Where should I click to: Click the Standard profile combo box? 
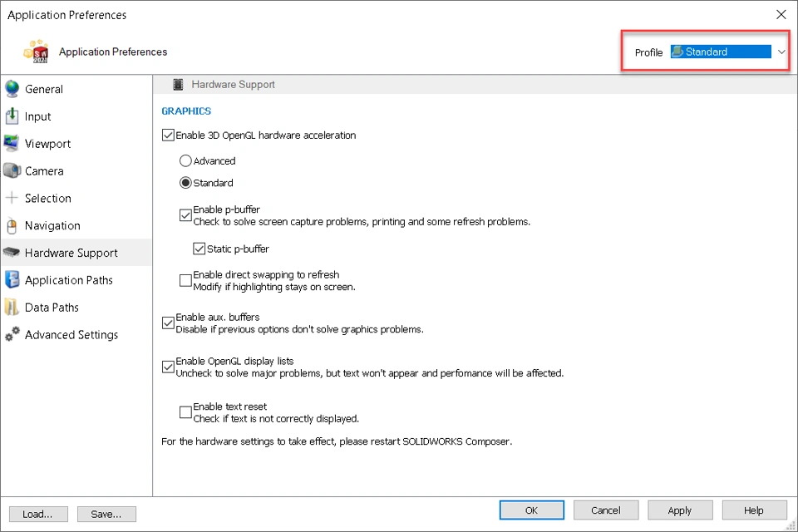pyautogui.click(x=721, y=52)
